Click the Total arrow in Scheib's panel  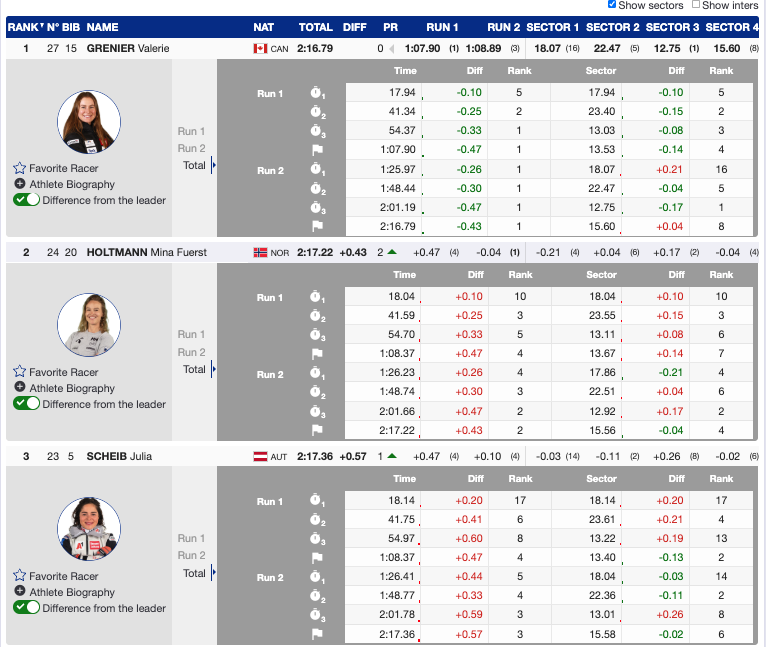pyautogui.click(x=213, y=574)
